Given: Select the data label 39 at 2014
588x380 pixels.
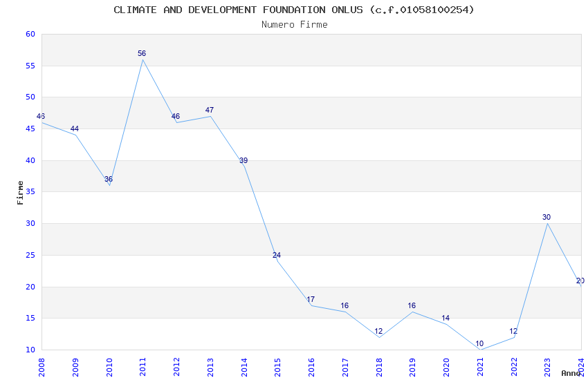Looking at the screenshot, I should 244,160.
